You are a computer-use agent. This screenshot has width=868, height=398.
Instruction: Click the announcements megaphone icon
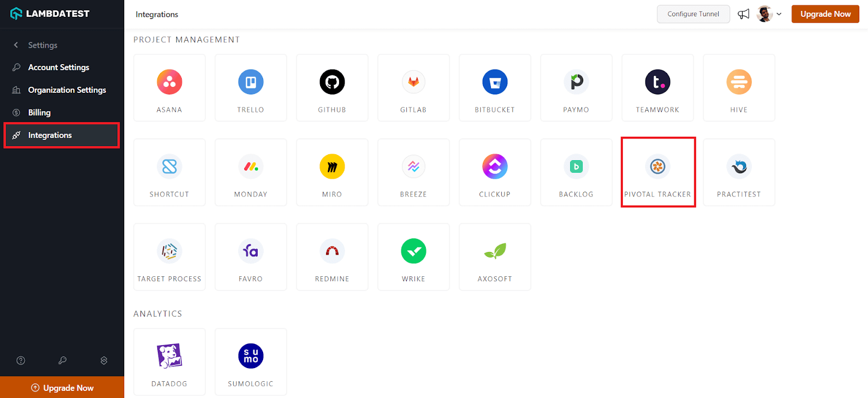coord(743,14)
